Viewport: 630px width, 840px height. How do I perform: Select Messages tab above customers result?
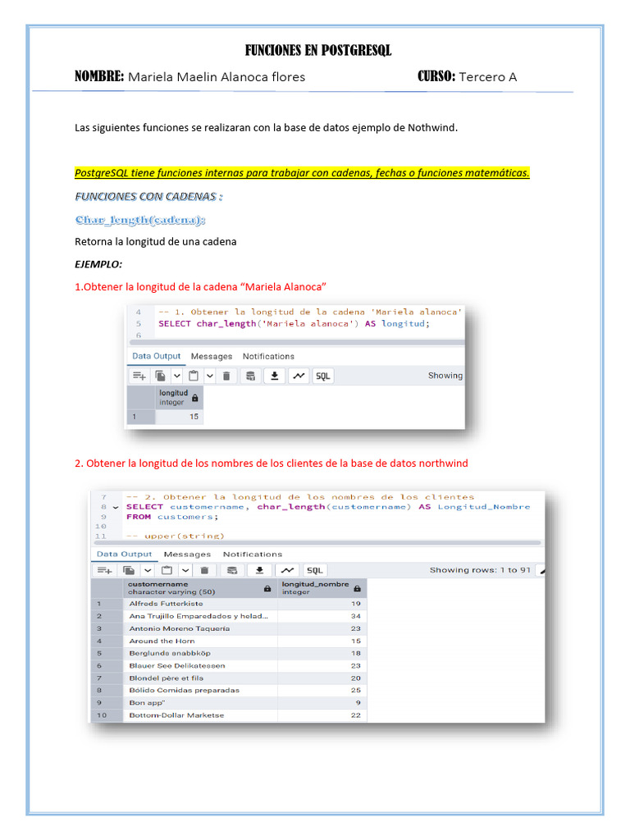[188, 555]
